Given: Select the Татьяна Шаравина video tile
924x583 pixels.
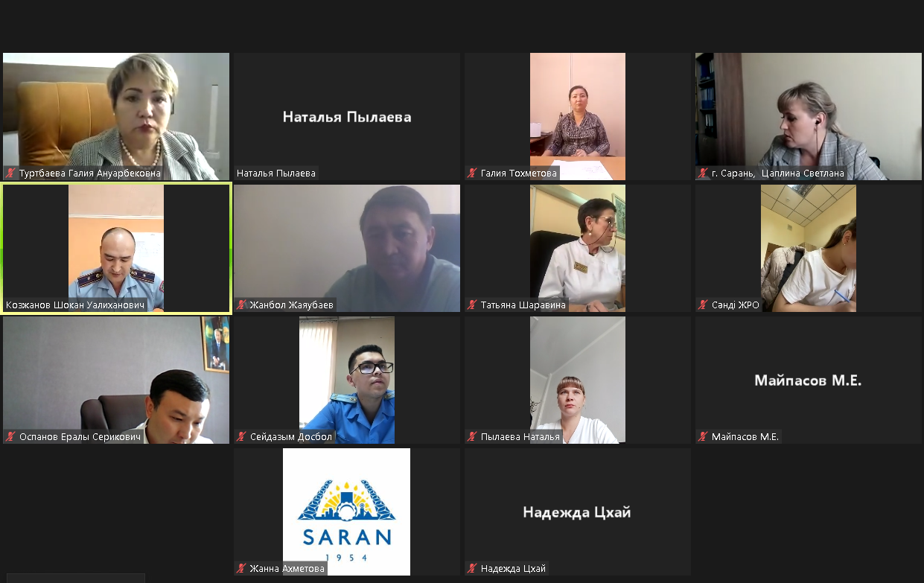Looking at the screenshot, I should 578,249.
